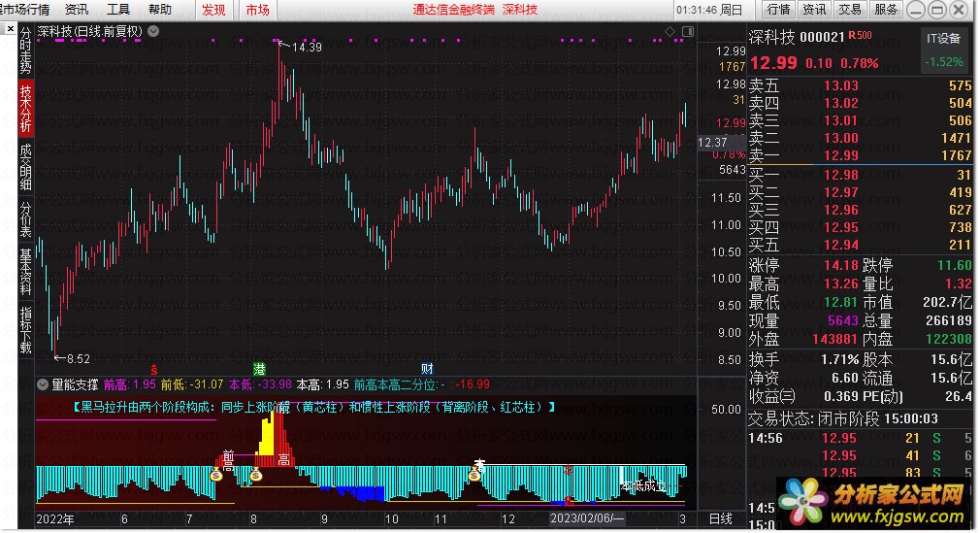The image size is (980, 533).
Task: Click the 买三 12.96 order row
Action: 860,211
